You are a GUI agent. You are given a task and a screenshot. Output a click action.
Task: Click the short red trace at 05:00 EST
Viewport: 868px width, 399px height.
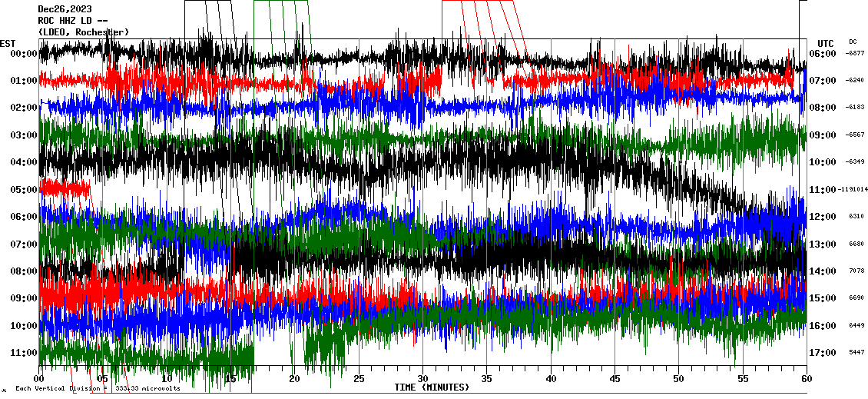click(65, 187)
